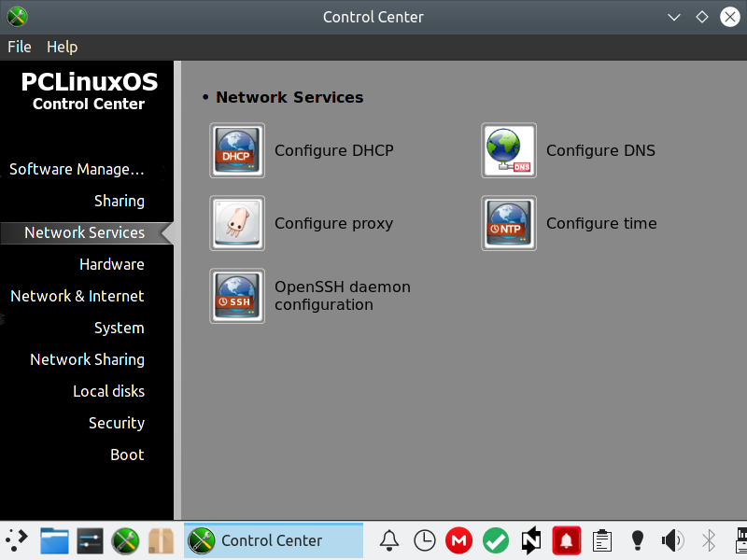Open the file manager taskbar icon
The width and height of the screenshot is (747, 560).
(x=54, y=540)
